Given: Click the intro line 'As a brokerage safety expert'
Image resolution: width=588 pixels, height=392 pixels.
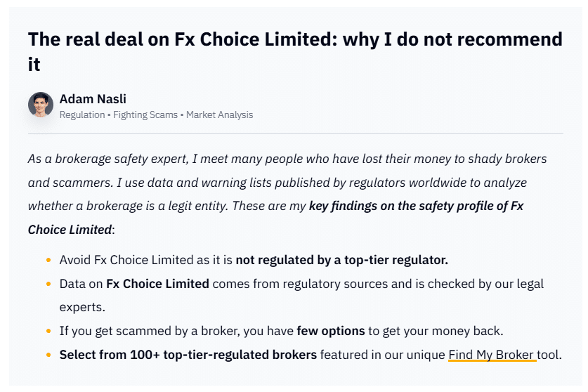Looking at the screenshot, I should [108, 159].
